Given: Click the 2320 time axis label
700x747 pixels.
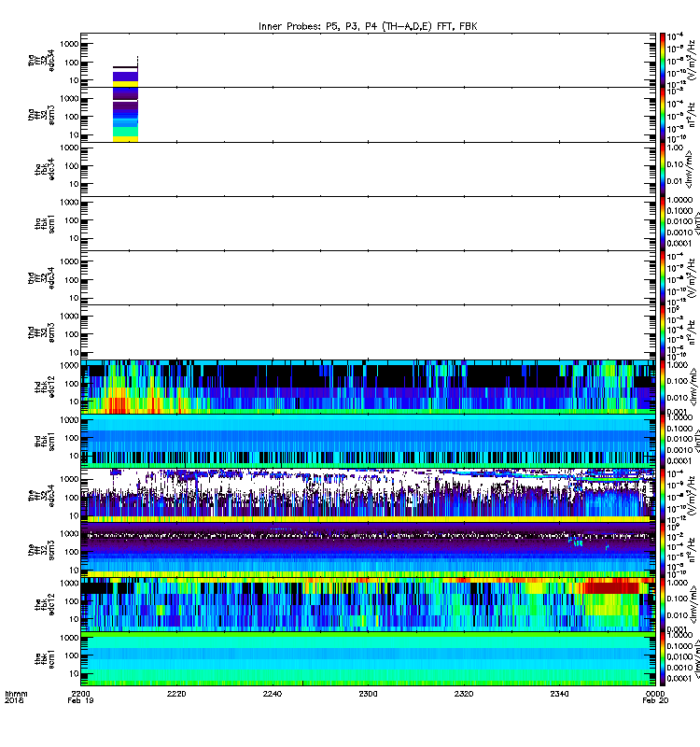Looking at the screenshot, I should (x=464, y=694).
